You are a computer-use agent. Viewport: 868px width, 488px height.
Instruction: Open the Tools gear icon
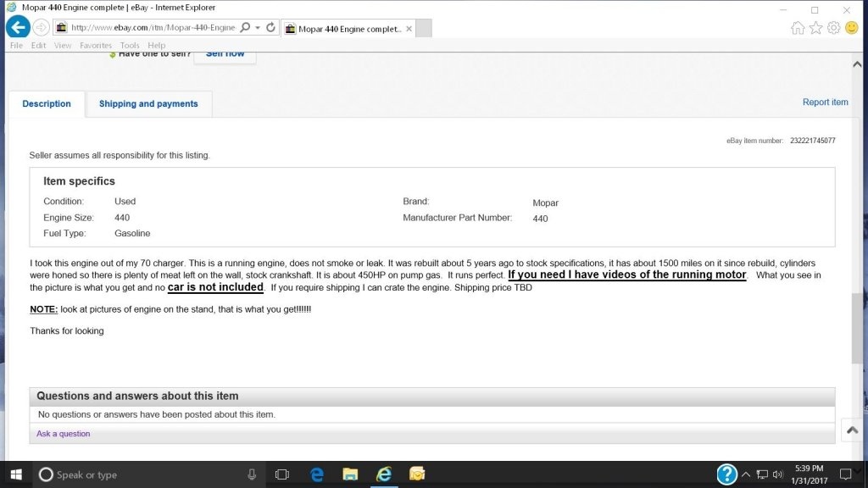click(x=833, y=27)
